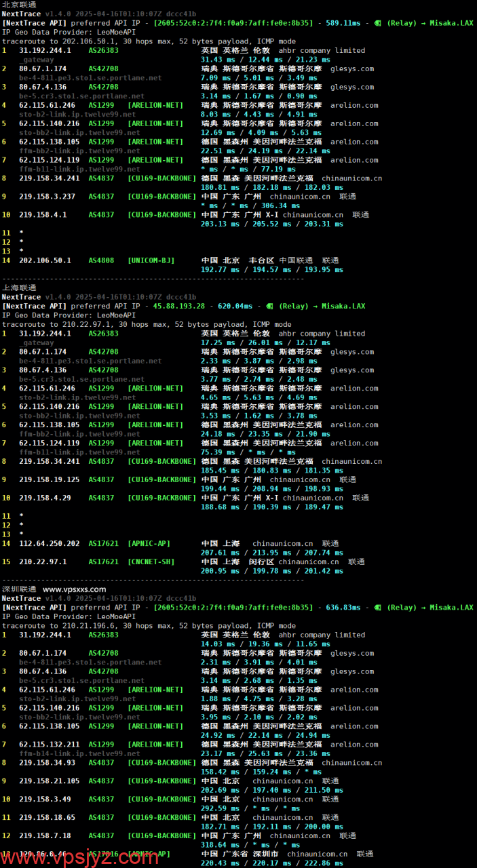The height and width of the screenshot is (868, 477).
Task: Click the 丰台区 location text
Action: (261, 260)
